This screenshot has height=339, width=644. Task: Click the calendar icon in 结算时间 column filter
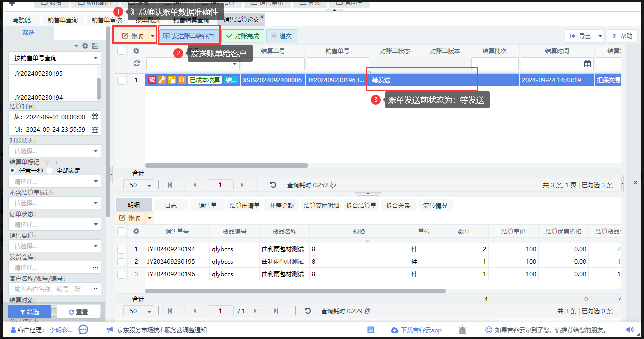[587, 64]
